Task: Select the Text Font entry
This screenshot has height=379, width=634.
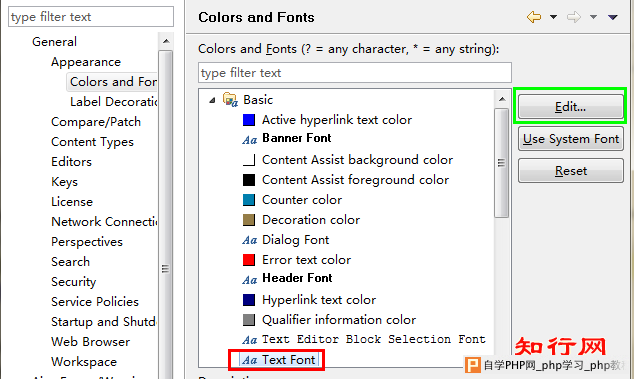Action: tap(289, 360)
